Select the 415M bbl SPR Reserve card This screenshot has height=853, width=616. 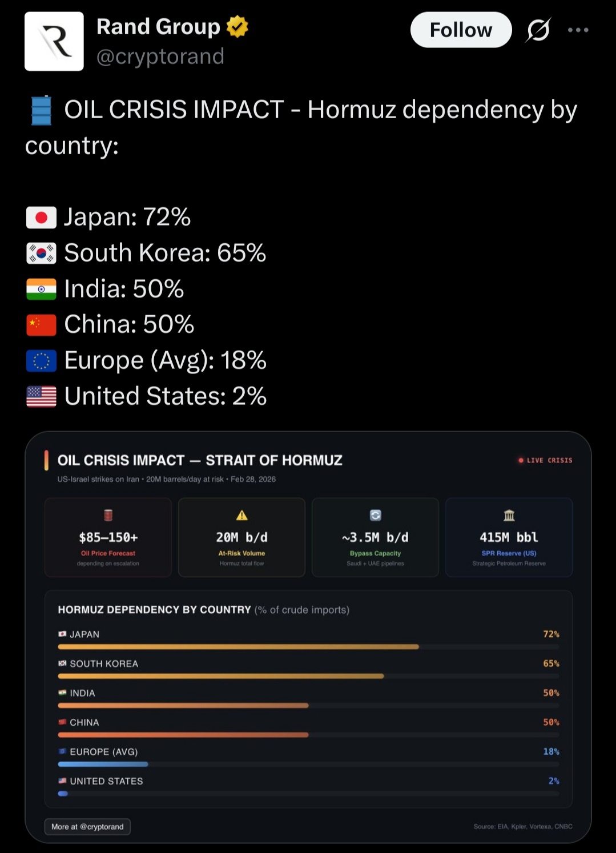(509, 537)
